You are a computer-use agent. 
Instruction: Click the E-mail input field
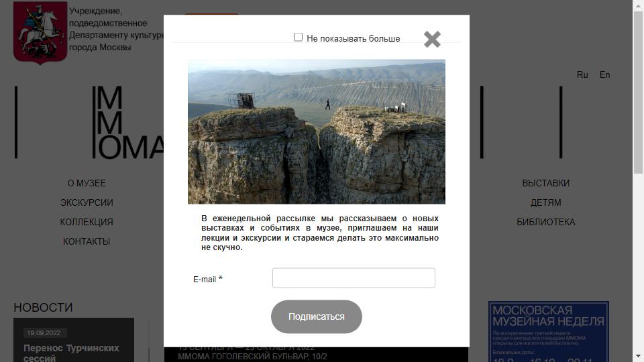pos(354,278)
